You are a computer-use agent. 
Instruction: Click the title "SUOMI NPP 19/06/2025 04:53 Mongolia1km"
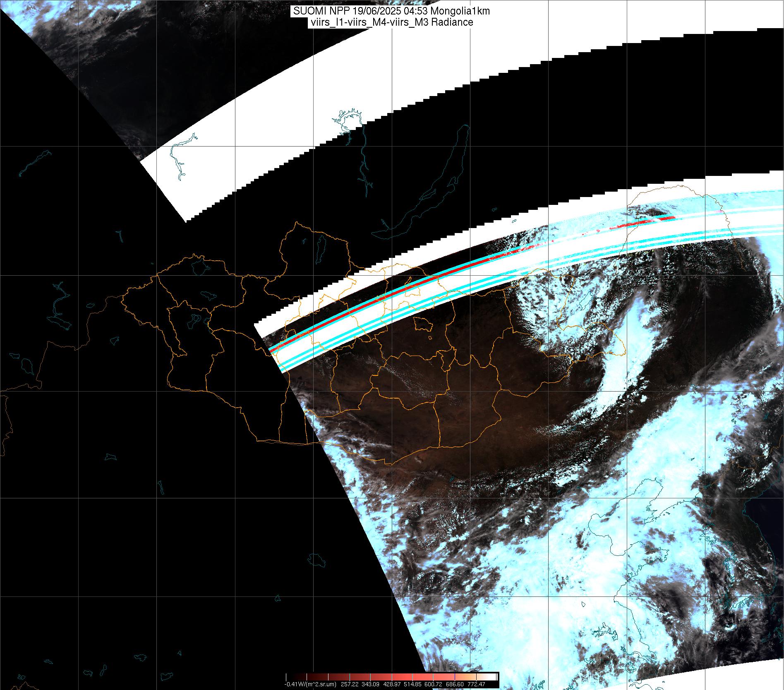coord(392,11)
